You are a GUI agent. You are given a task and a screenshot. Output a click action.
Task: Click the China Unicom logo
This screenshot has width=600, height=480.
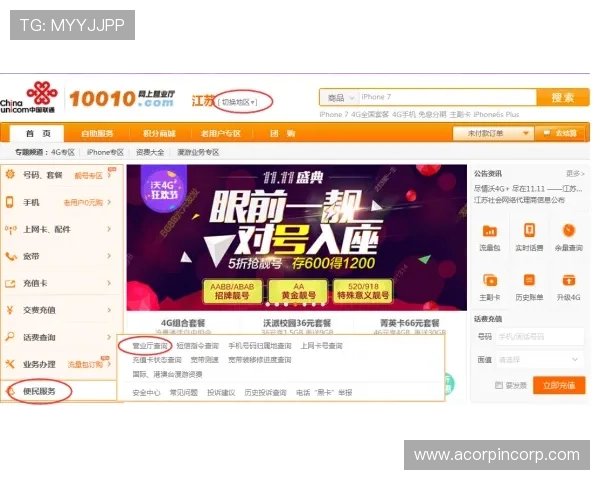[29, 97]
